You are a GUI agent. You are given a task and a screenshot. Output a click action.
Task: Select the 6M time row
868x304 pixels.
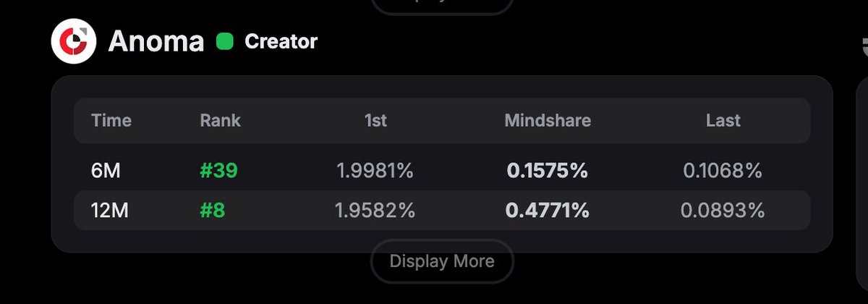click(442, 171)
